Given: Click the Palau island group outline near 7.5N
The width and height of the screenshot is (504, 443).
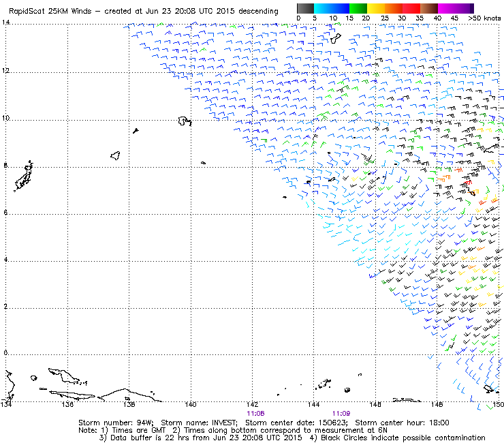Looking at the screenshot, I should click(23, 176).
